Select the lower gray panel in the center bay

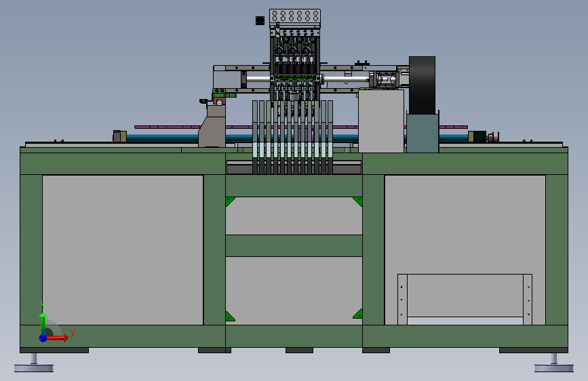[x=294, y=291]
